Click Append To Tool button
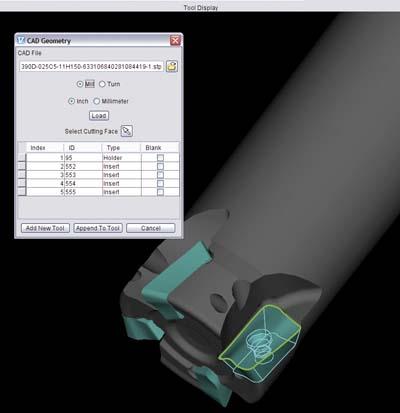400x413 pixels. [x=98, y=228]
